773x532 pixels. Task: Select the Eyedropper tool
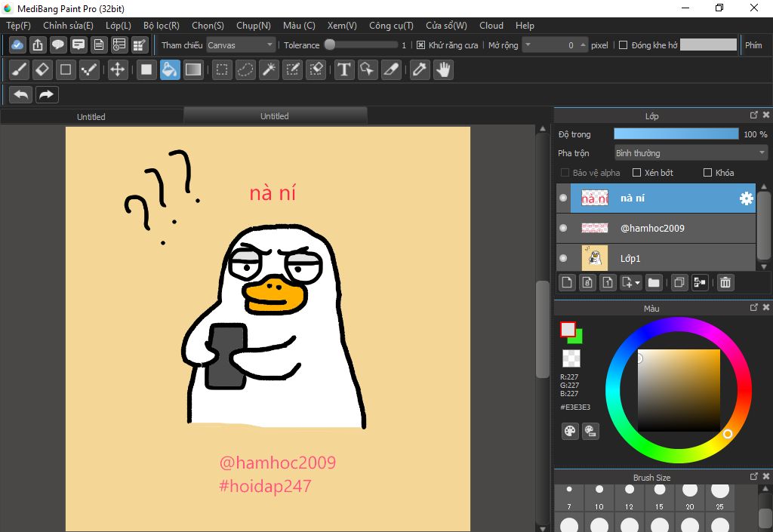click(420, 69)
